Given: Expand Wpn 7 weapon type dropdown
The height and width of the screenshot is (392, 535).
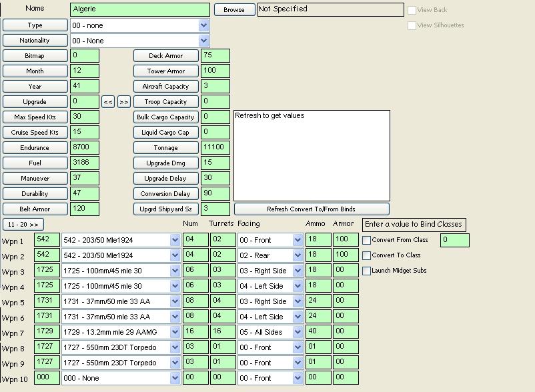Looking at the screenshot, I should (175, 332).
